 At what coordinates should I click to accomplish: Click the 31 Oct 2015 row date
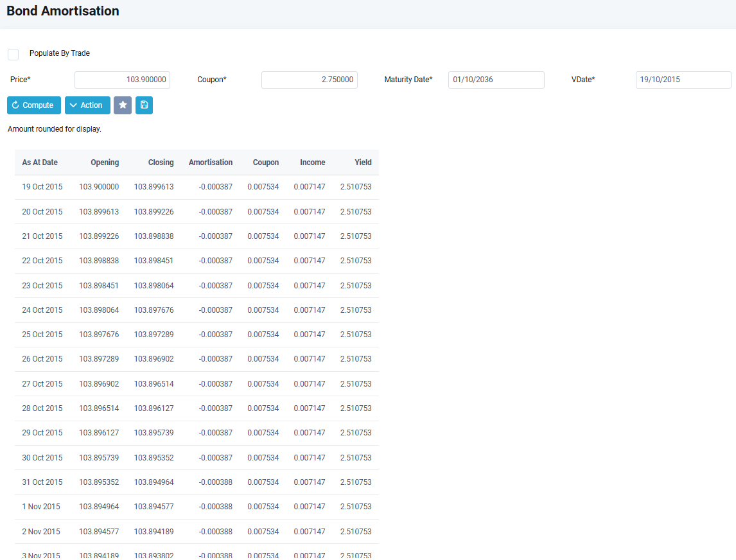coord(42,482)
